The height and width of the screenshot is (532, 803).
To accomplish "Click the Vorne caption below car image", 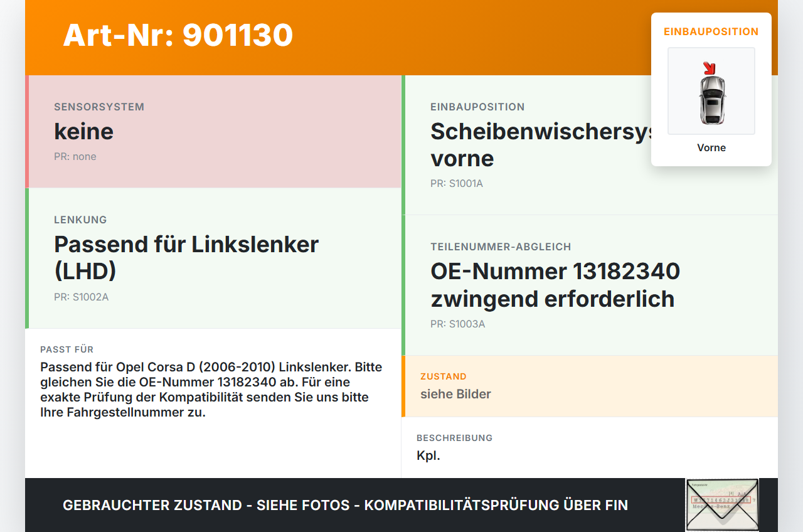I will point(711,148).
